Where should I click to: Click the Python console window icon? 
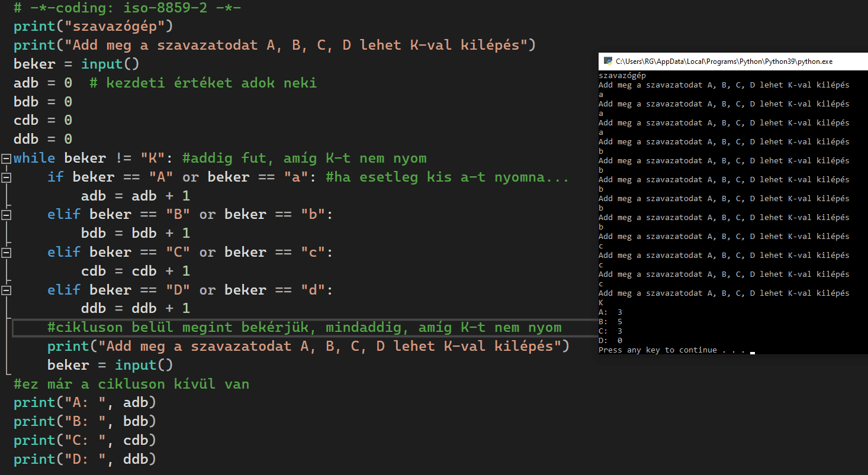tap(607, 61)
